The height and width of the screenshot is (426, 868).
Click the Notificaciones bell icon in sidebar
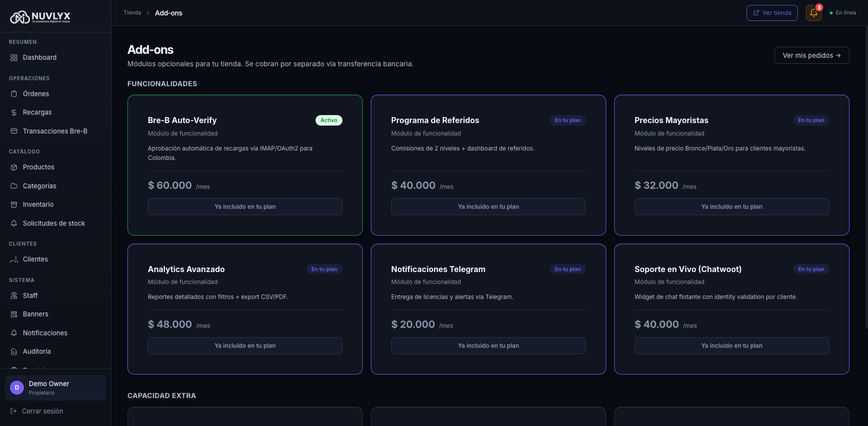14,333
